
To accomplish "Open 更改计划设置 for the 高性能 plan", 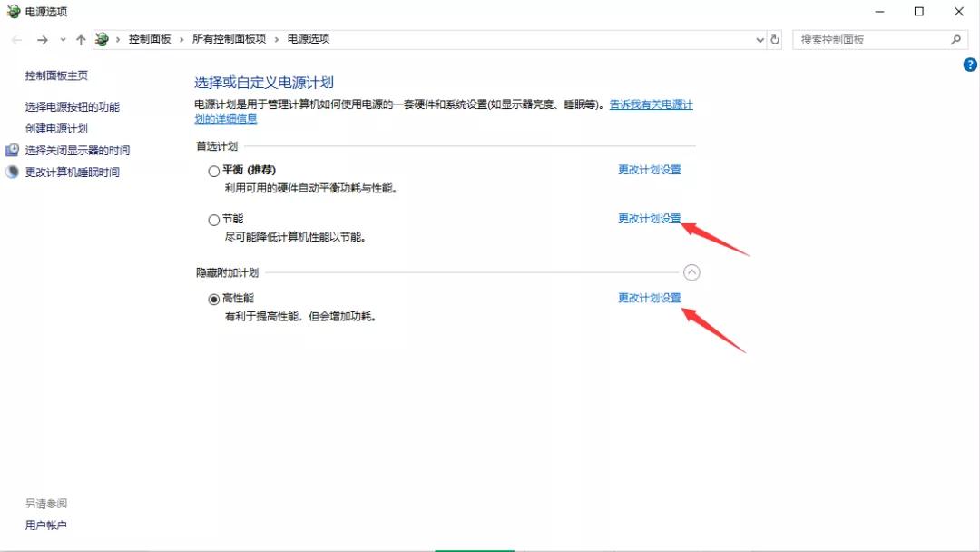I will point(648,297).
